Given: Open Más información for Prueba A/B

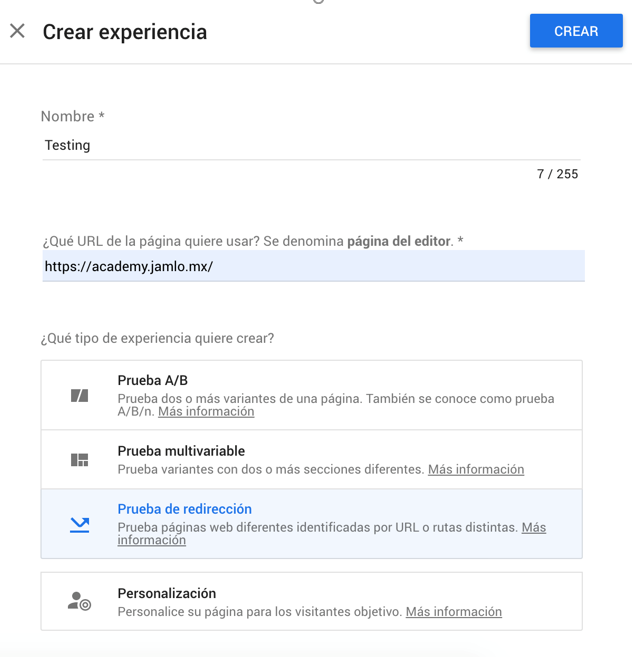Looking at the screenshot, I should click(x=206, y=412).
